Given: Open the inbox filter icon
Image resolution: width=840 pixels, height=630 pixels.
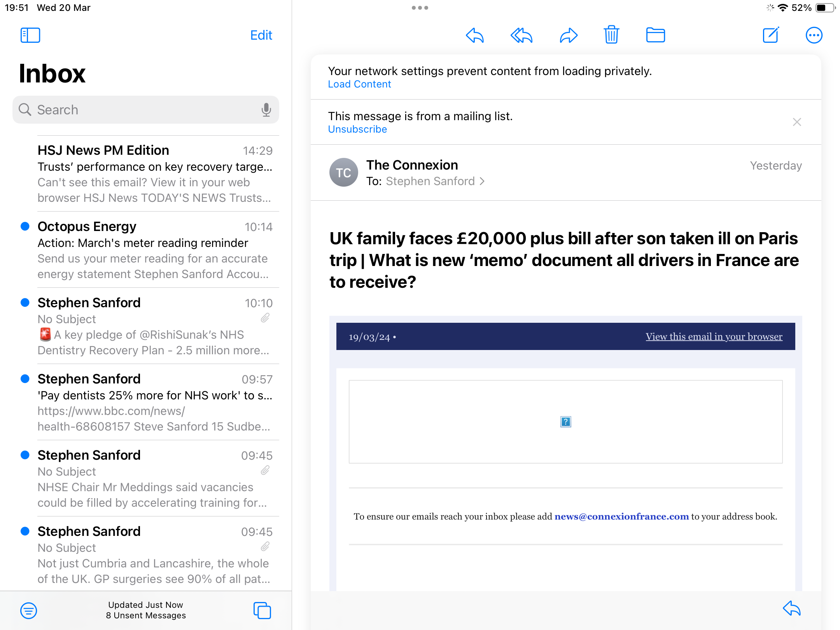Looking at the screenshot, I should (x=29, y=611).
